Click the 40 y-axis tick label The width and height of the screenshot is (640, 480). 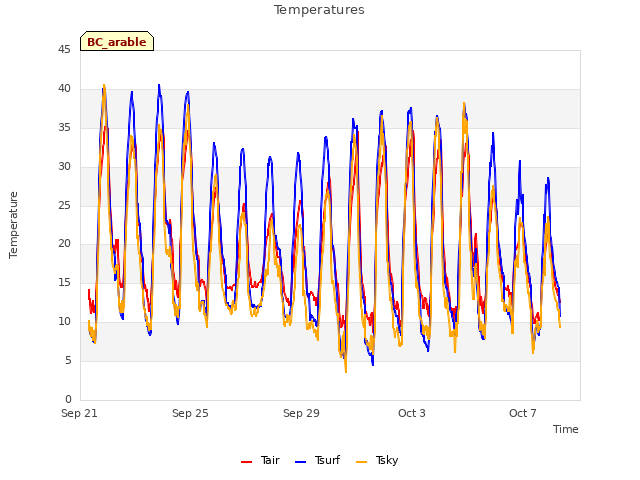point(64,89)
